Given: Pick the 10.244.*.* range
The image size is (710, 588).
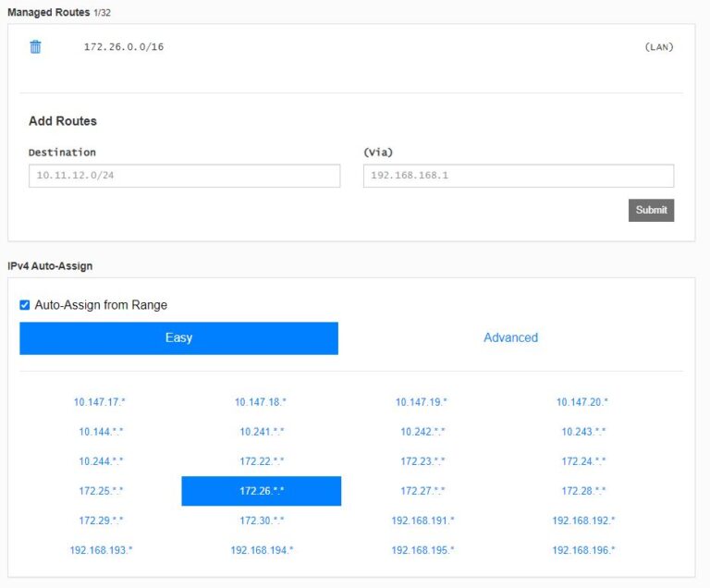Looking at the screenshot, I should click(x=101, y=461).
